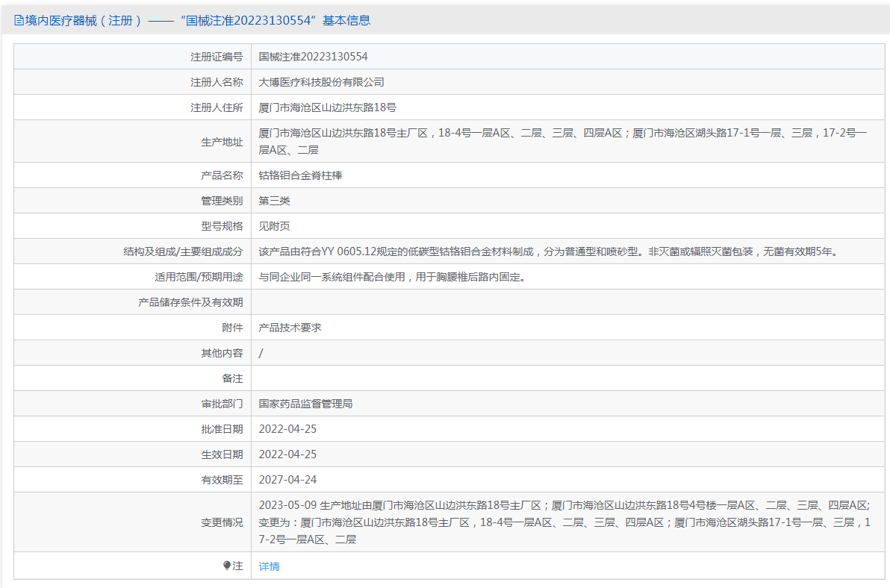The height and width of the screenshot is (588, 890).
Task: Select product name 钴铬钼合金脊柱棒
Action: pyautogui.click(x=300, y=175)
